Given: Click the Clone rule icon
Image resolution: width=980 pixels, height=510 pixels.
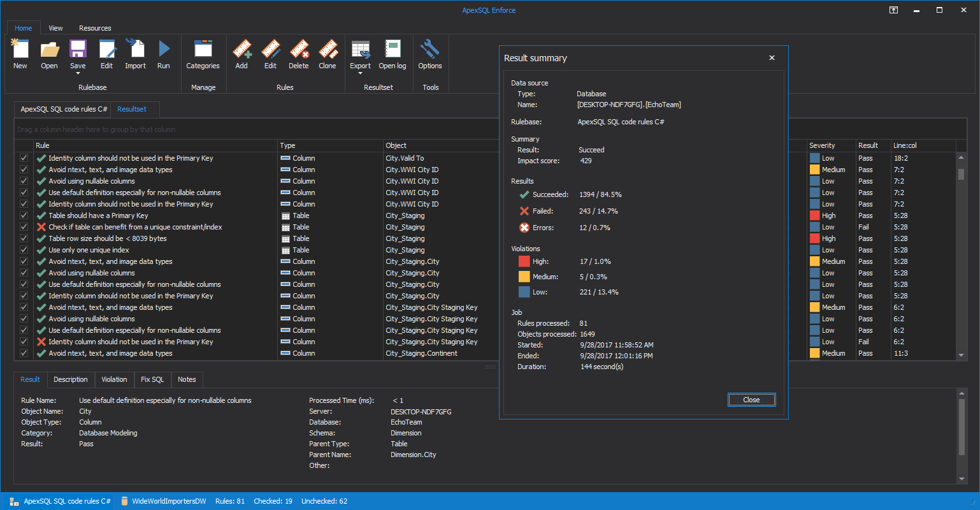Looking at the screenshot, I should point(328,49).
